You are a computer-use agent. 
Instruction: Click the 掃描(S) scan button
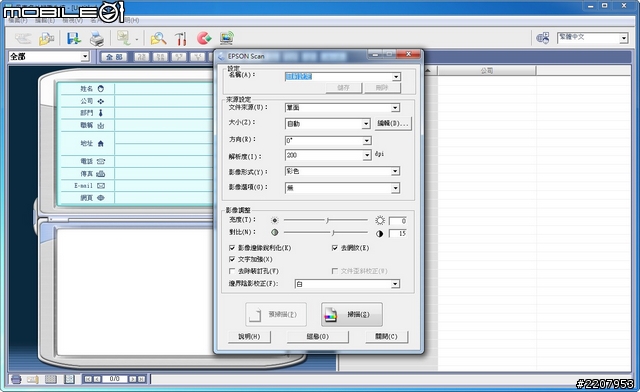pos(352,314)
